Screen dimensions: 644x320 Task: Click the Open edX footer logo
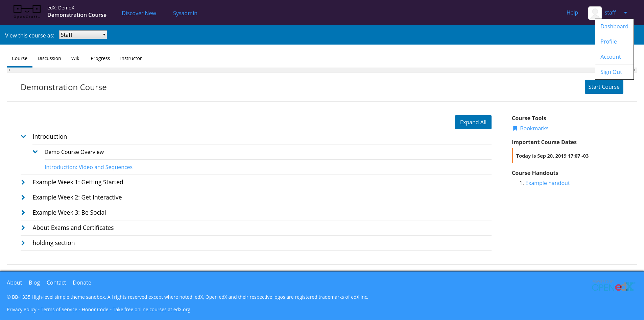613,286
